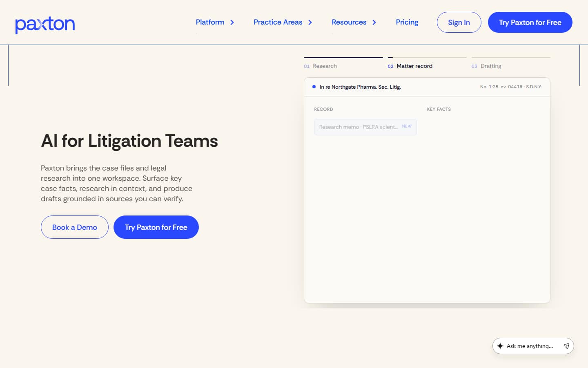Click Try Paxton for Free in the header
This screenshot has width=588, height=368.
[530, 22]
